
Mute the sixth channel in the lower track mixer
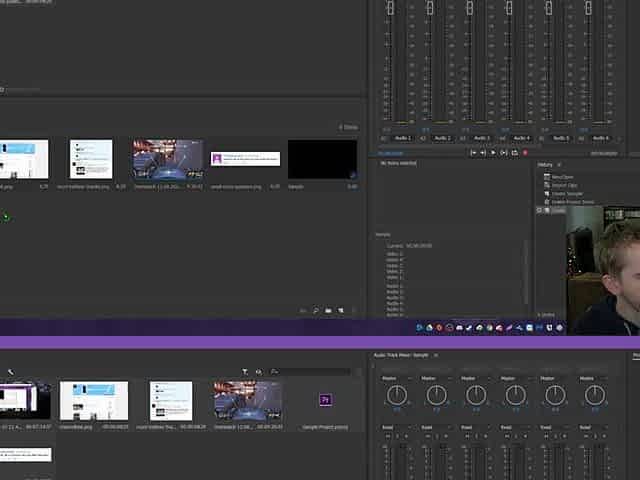point(586,436)
